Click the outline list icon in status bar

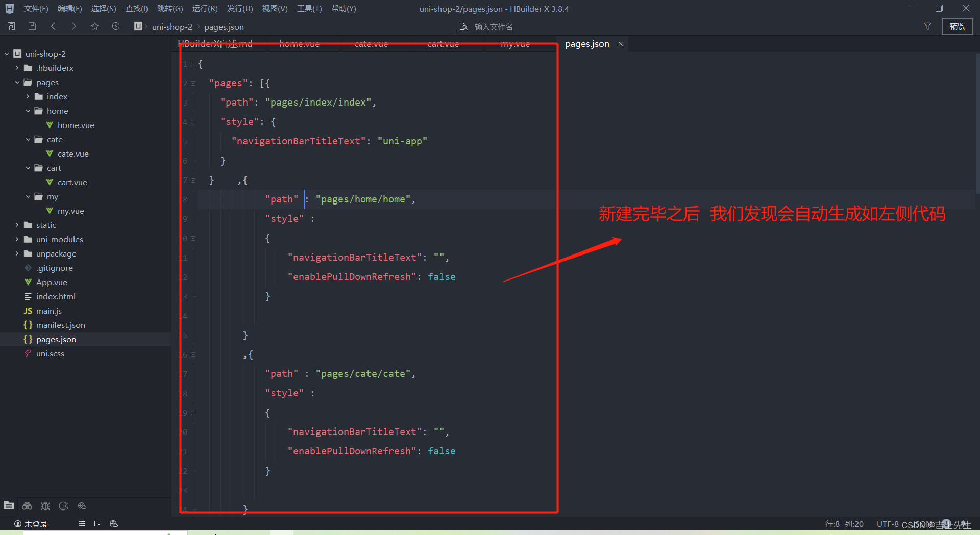pyautogui.click(x=82, y=524)
